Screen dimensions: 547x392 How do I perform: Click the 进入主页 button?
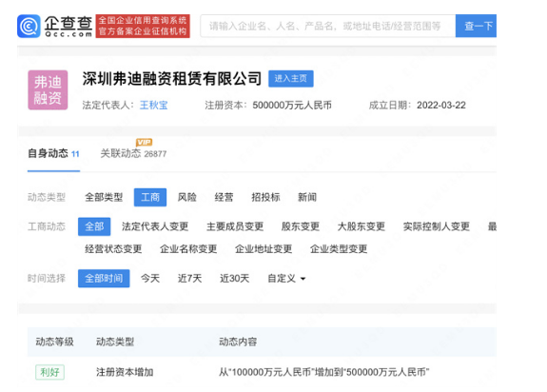click(x=290, y=78)
